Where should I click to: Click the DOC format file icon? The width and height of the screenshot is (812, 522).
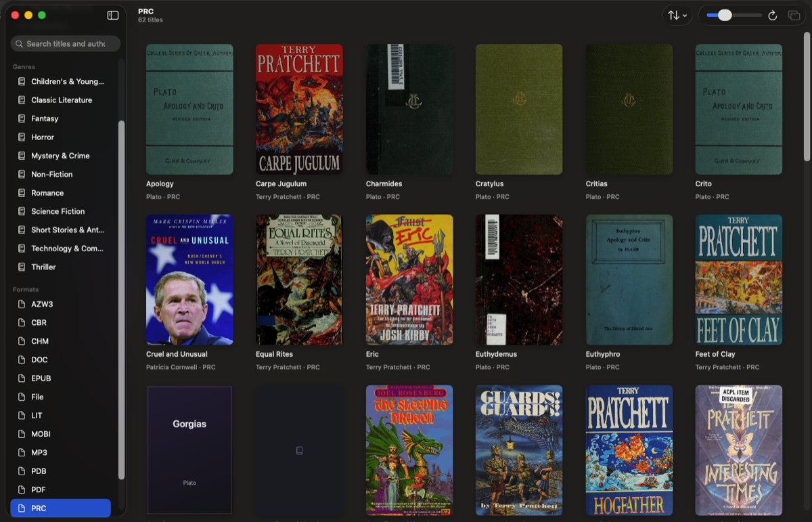coord(21,360)
